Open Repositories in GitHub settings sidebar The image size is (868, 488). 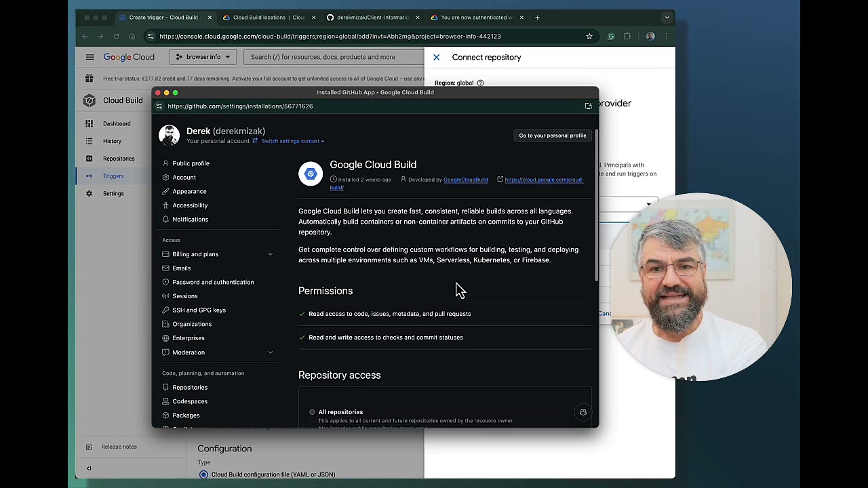190,388
